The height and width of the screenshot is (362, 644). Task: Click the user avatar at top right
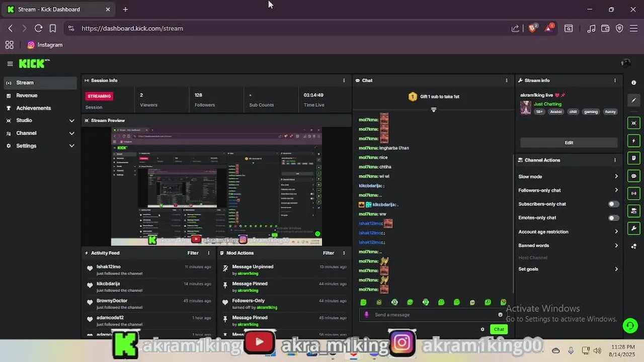pos(626,63)
